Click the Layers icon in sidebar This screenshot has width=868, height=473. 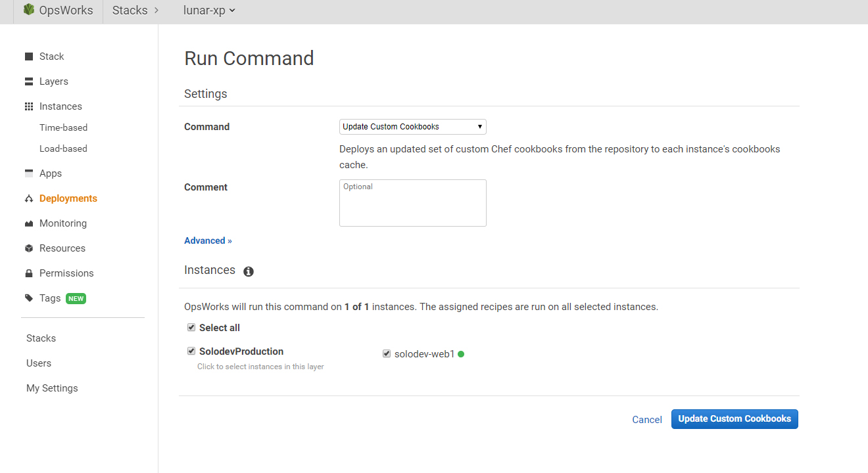click(x=29, y=81)
